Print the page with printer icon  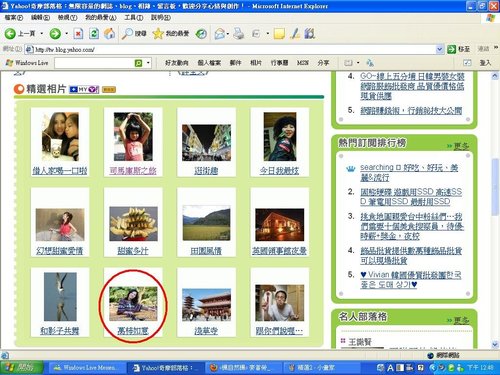click(x=238, y=33)
